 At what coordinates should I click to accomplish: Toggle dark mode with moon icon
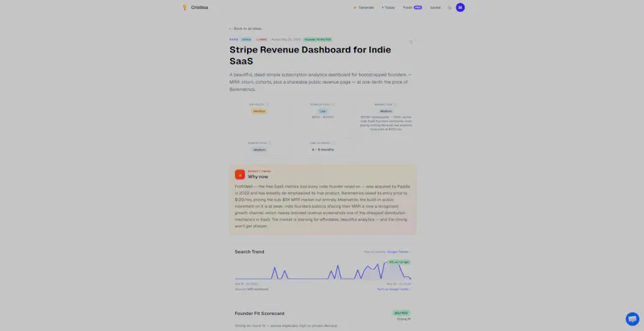450,7
